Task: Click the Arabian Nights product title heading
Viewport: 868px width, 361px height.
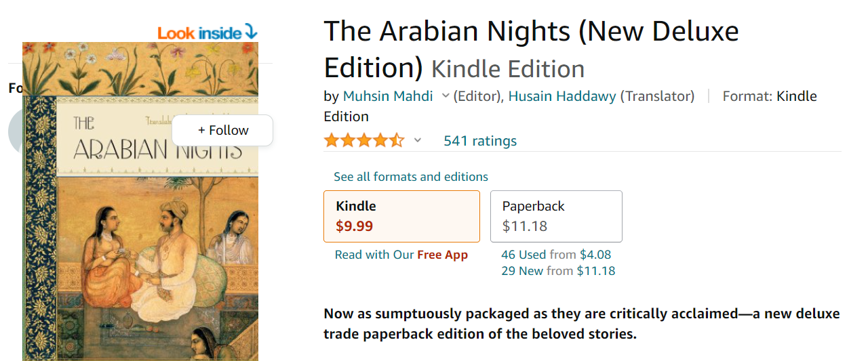Action: 531,49
